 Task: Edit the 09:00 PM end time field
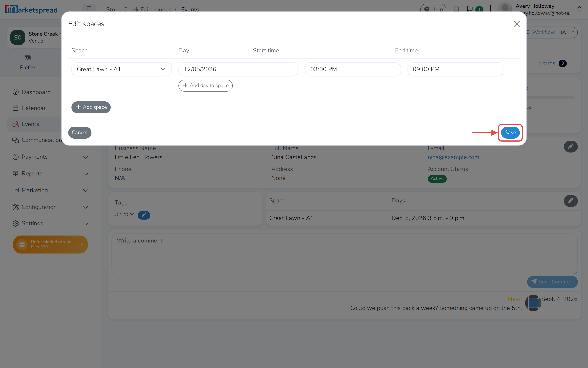tap(455, 69)
